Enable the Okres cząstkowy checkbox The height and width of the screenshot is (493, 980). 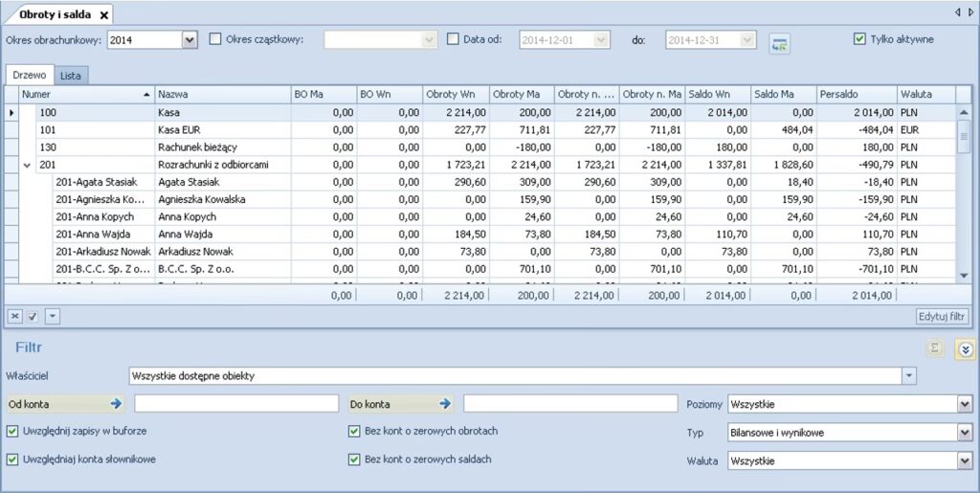click(215, 39)
